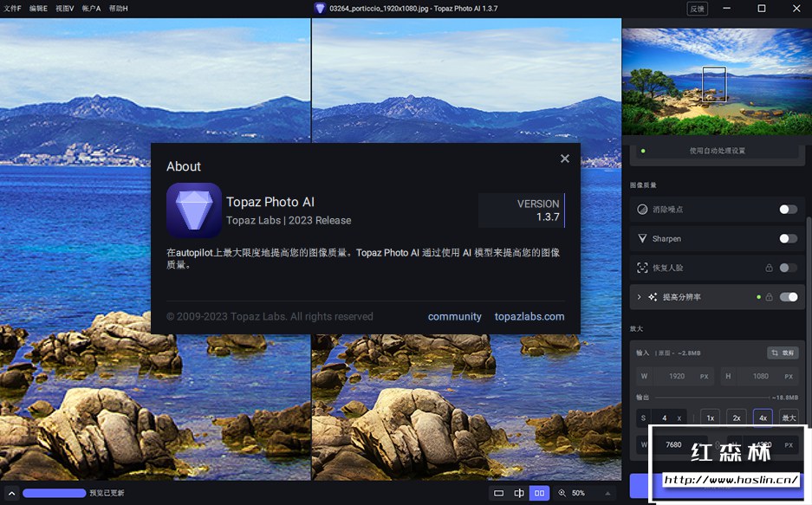Click the lock icon on 提高分辨率 row
The width and height of the screenshot is (812, 505).
click(769, 297)
